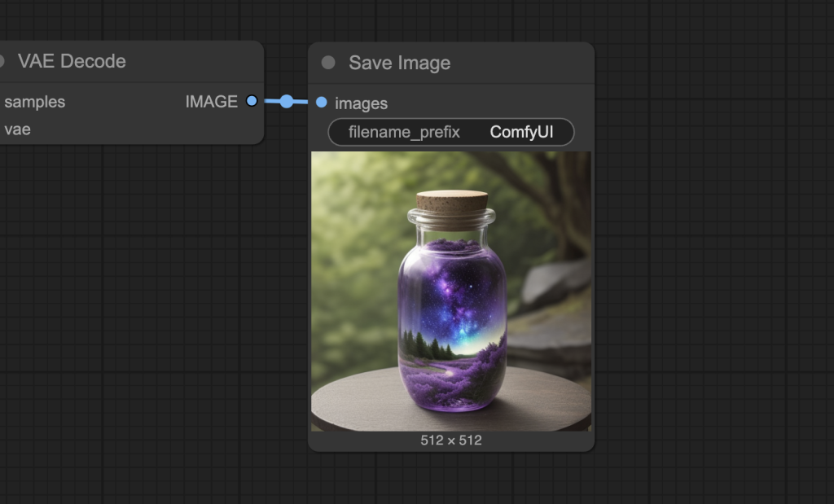Toggle the VAE Decode collapse dot
The image size is (834, 504).
coord(2,61)
